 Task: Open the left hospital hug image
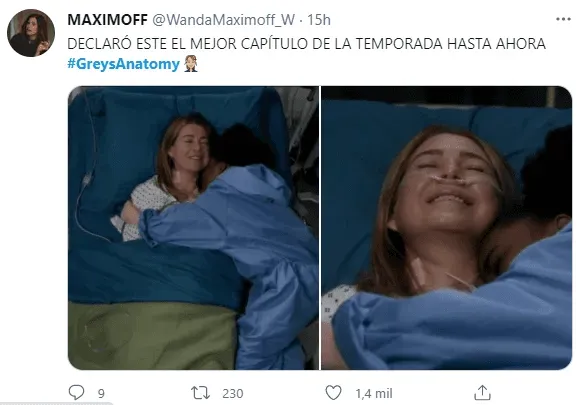(x=193, y=228)
